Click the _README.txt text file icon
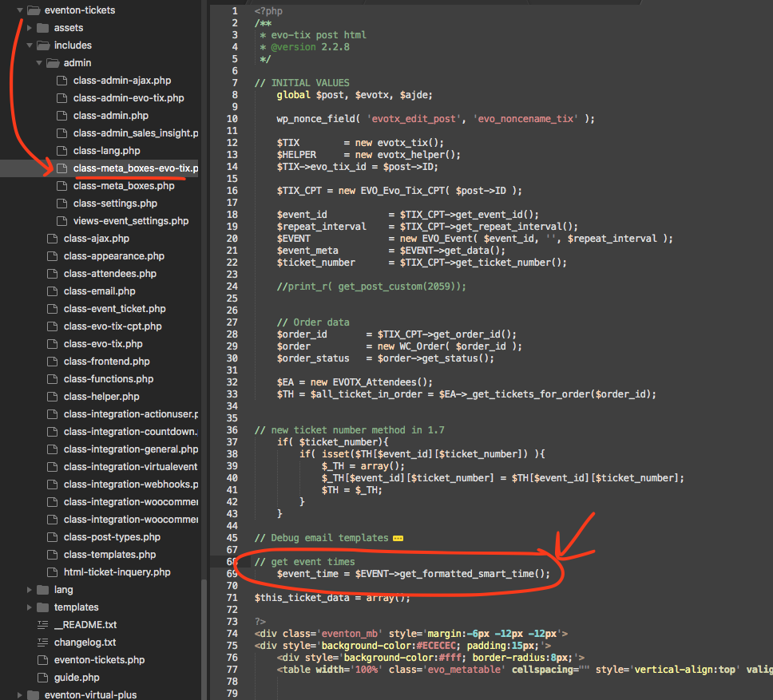The height and width of the screenshot is (700, 773). click(x=43, y=625)
